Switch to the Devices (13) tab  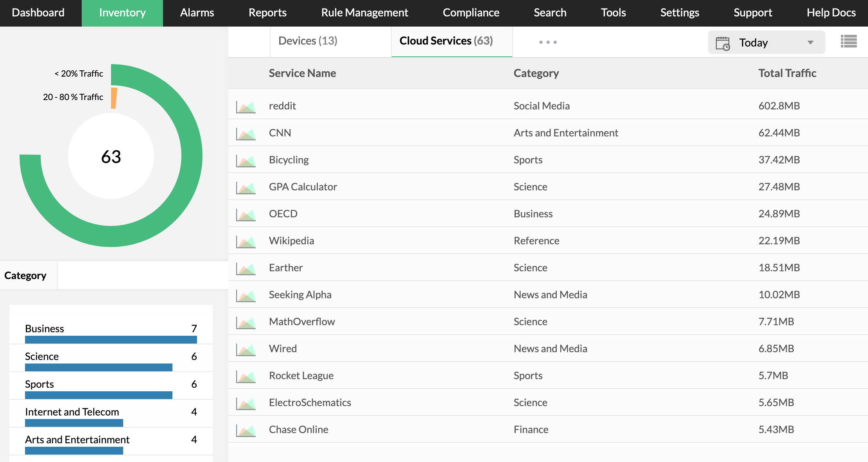[x=308, y=40]
